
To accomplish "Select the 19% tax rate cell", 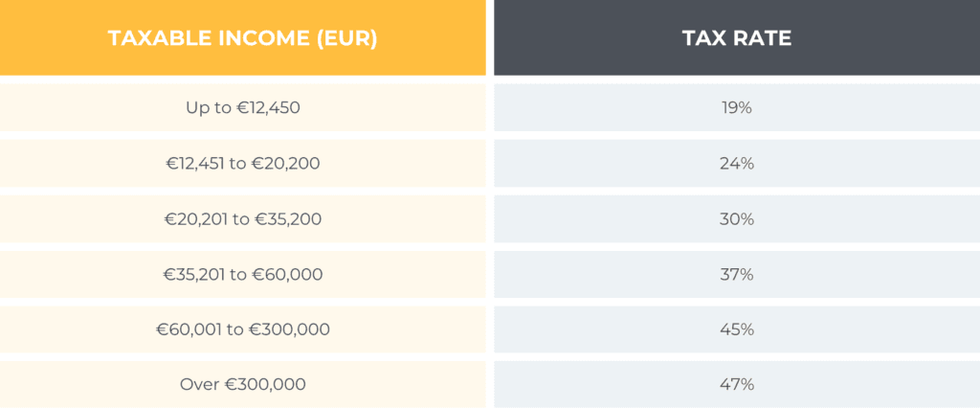I will (x=736, y=108).
